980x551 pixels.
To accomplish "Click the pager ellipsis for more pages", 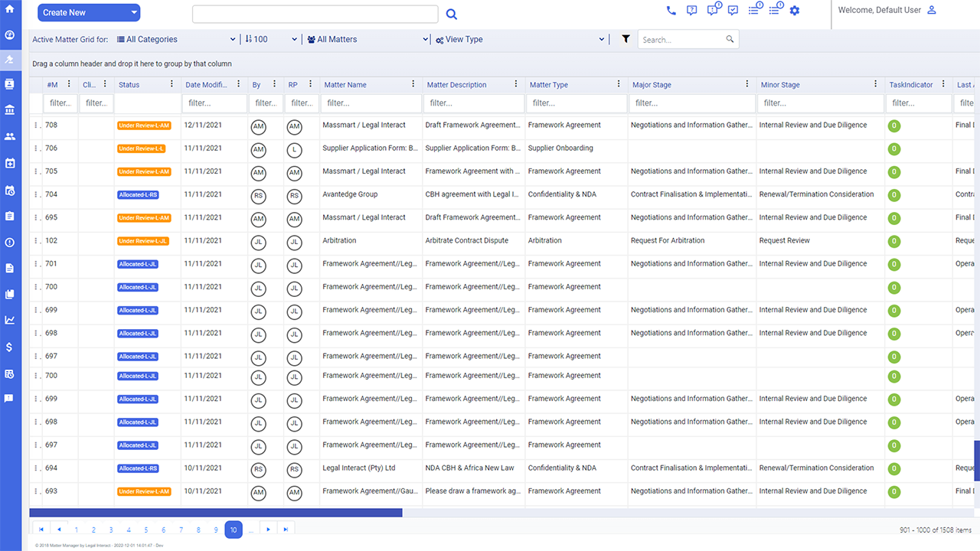I will pyautogui.click(x=251, y=530).
